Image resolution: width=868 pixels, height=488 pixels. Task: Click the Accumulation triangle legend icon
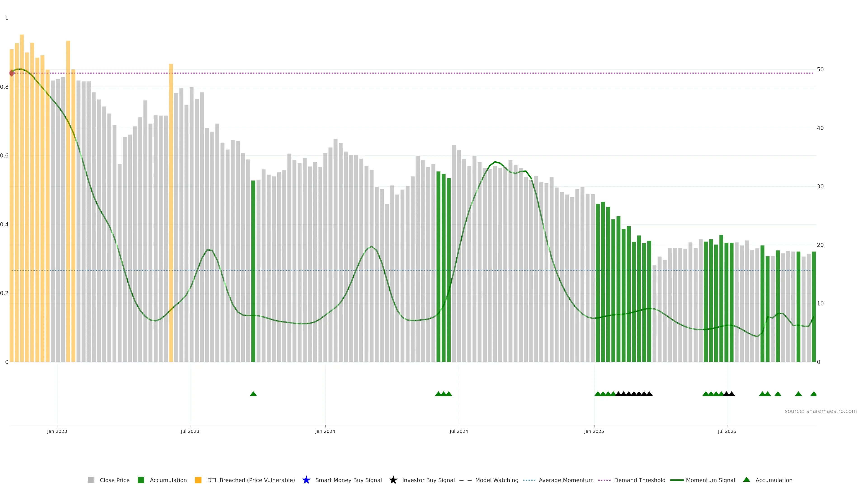[746, 480]
